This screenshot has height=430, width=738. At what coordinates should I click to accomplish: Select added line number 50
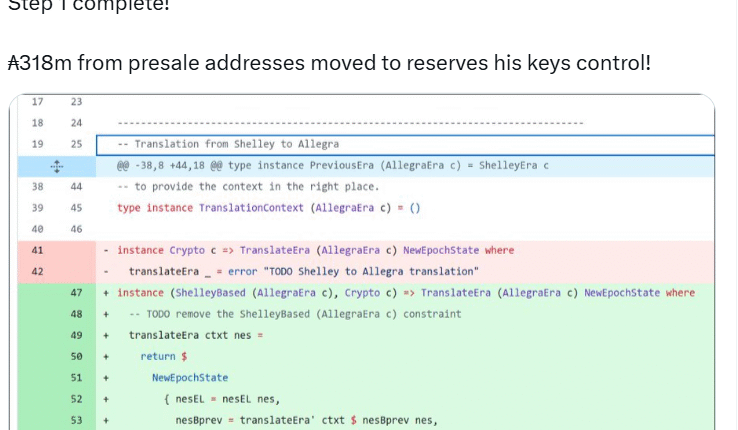click(x=76, y=356)
